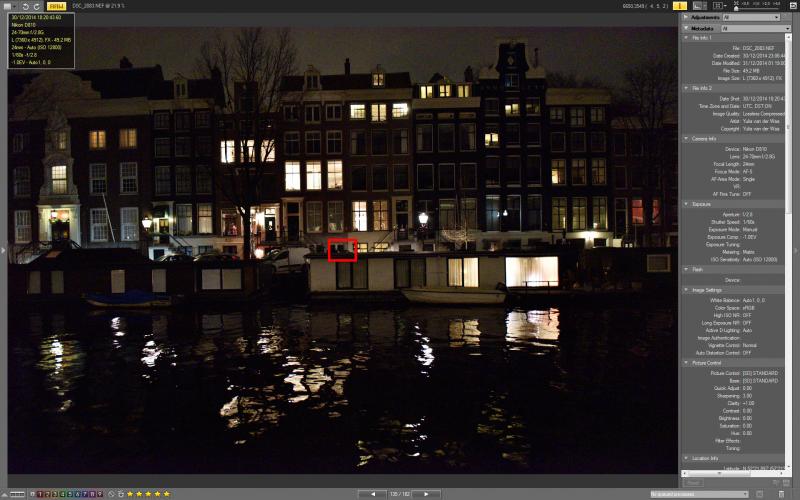
Task: Toggle the yellow RAW preview button
Action: coord(56,6)
